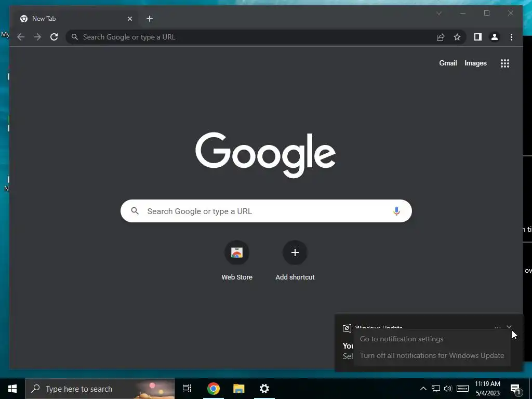Reload the page with the refresh icon

pos(54,37)
